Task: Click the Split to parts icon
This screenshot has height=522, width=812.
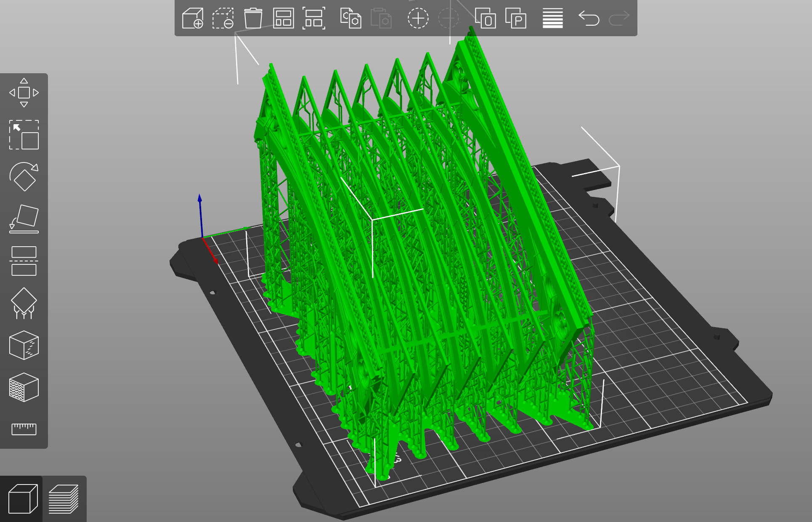Action: [515, 19]
